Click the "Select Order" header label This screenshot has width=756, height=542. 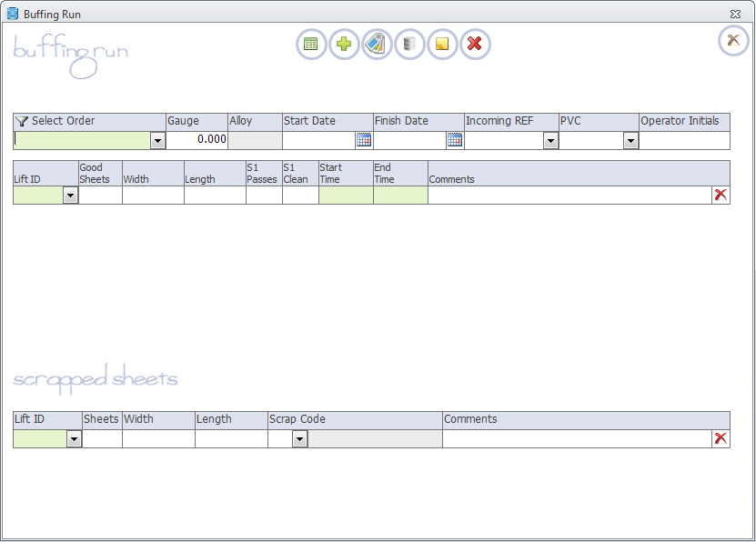pos(63,120)
